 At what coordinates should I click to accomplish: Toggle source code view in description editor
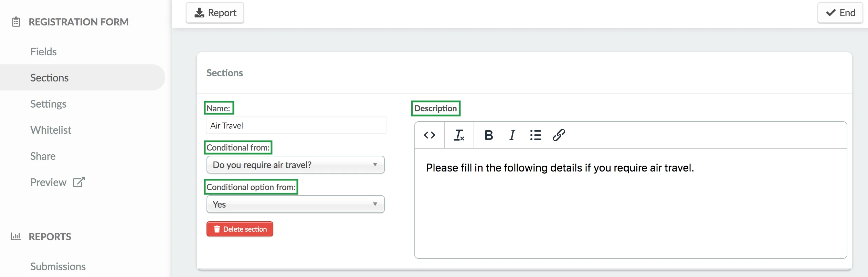coord(430,135)
